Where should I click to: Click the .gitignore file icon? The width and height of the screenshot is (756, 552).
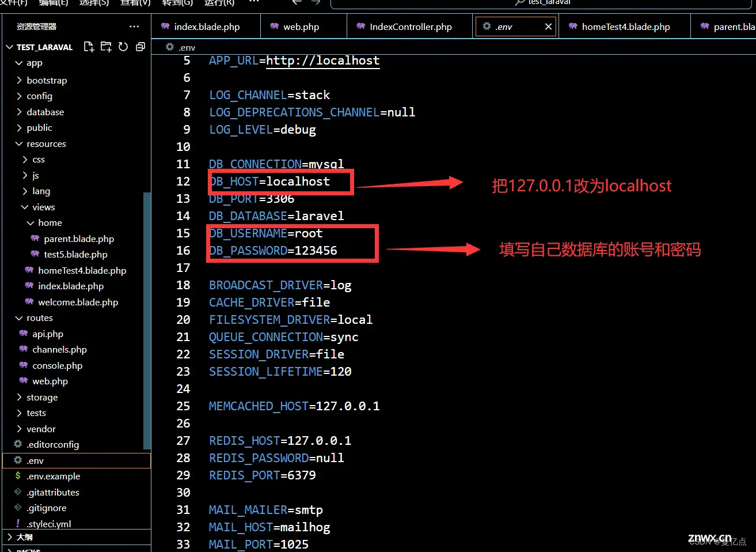click(18, 508)
